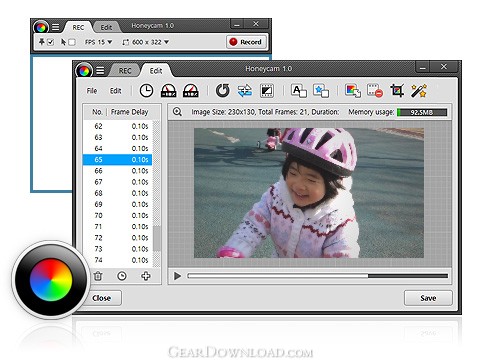Click the plus add frame icon
This screenshot has height=360, width=480.
146,276
